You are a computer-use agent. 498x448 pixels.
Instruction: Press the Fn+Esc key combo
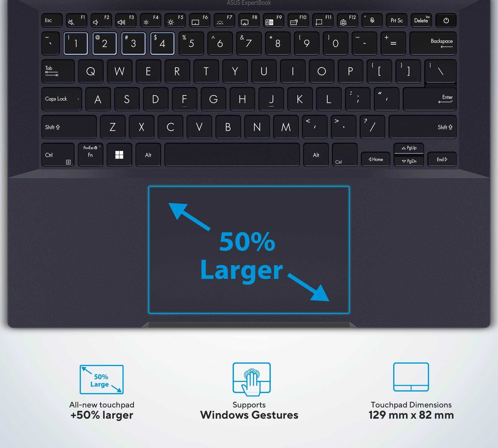click(x=92, y=155)
